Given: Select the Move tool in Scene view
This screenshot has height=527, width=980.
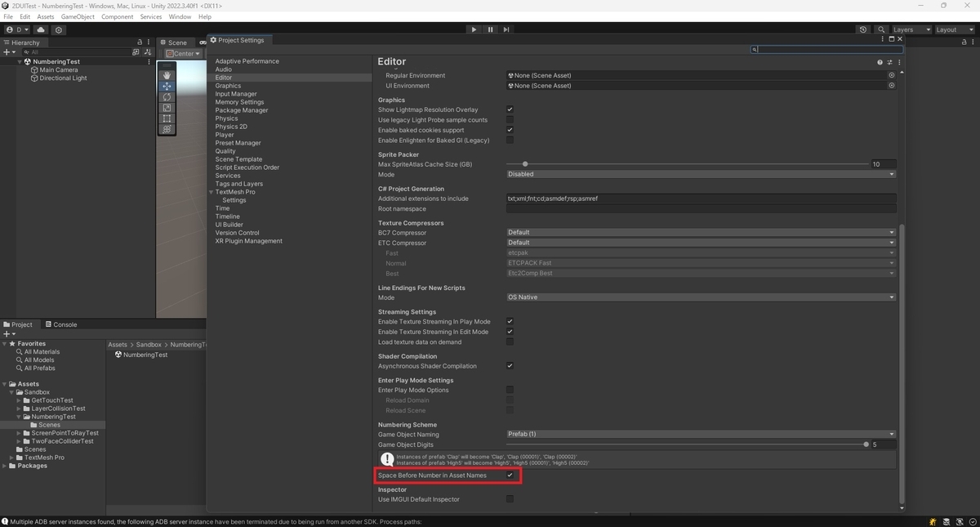Looking at the screenshot, I should click(167, 86).
